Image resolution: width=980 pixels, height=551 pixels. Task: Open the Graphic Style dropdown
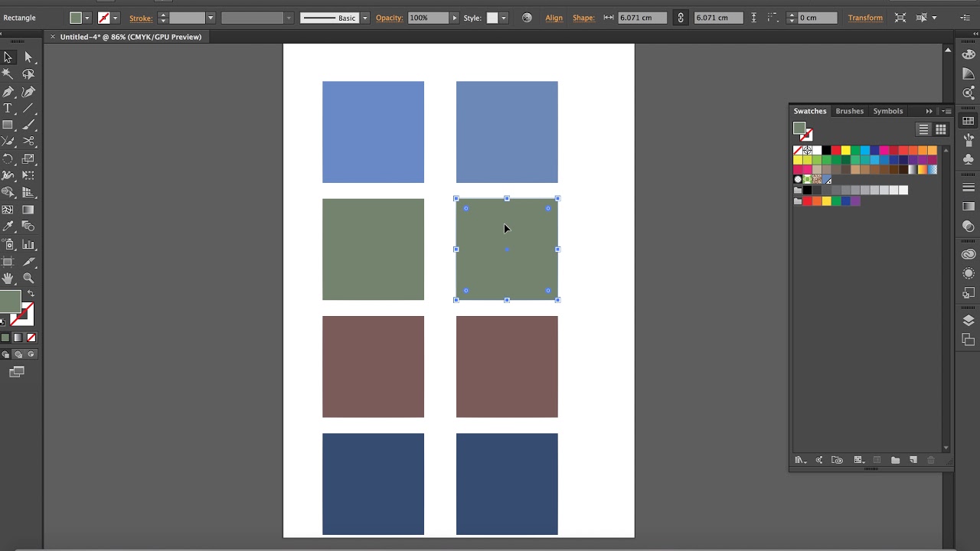click(x=503, y=18)
